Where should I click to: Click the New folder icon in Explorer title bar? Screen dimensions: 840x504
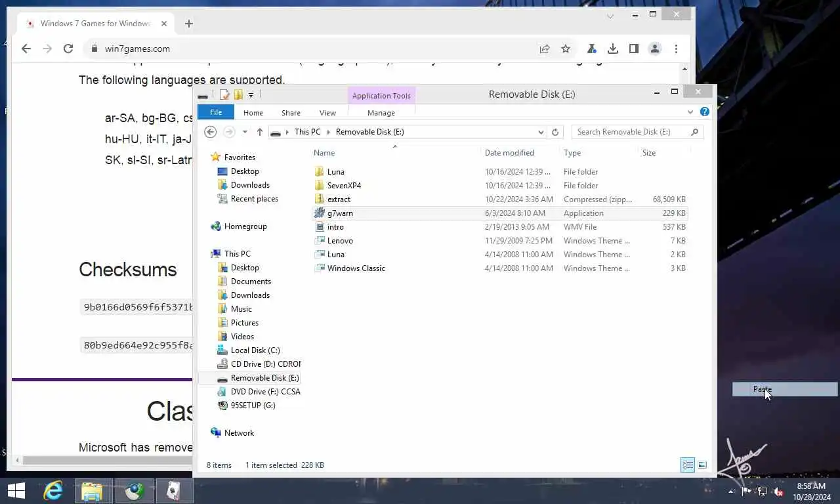(238, 94)
